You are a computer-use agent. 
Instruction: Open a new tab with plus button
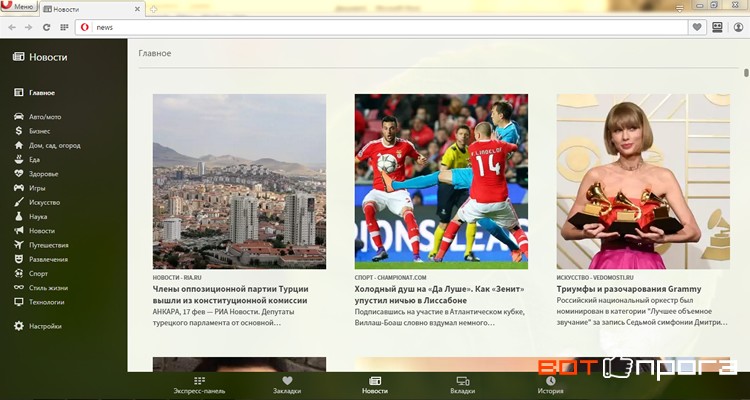pyautogui.click(x=153, y=9)
